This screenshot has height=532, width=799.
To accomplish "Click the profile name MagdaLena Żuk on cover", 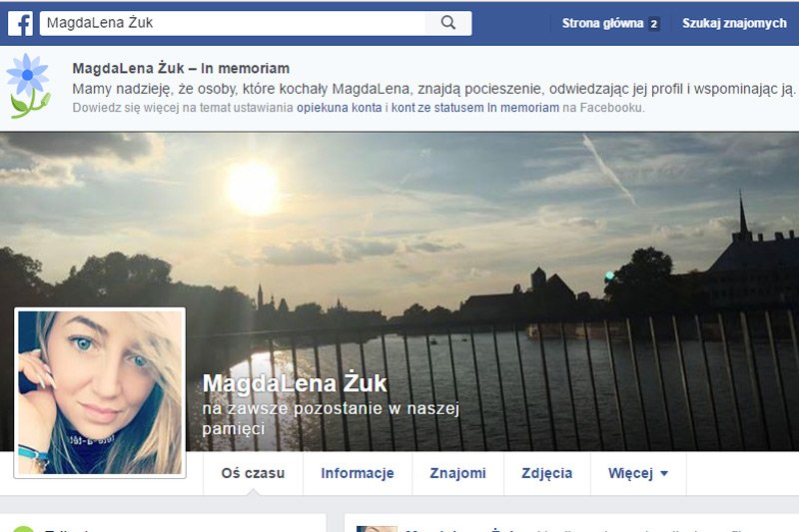I will (x=295, y=383).
